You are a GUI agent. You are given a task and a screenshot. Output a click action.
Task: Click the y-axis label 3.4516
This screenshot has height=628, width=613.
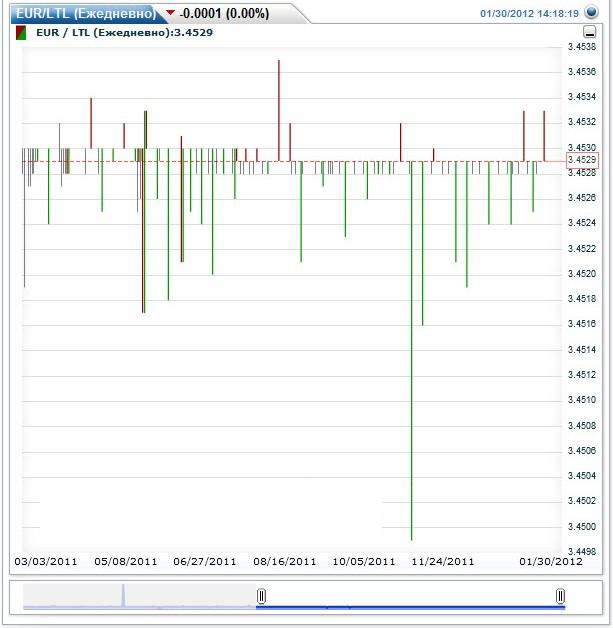(582, 324)
